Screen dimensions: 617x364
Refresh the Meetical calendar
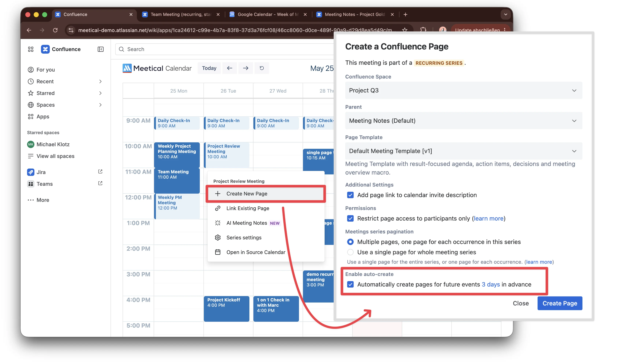tap(262, 68)
